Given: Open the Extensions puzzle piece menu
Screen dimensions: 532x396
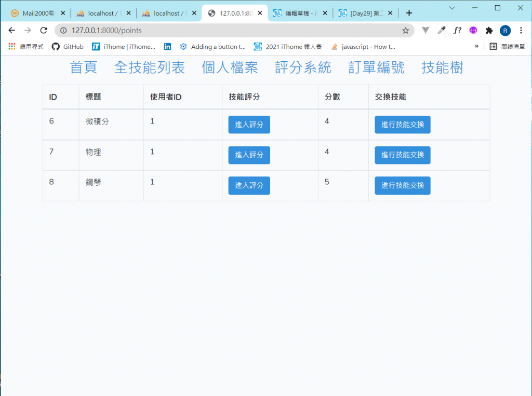Looking at the screenshot, I should pos(489,31).
